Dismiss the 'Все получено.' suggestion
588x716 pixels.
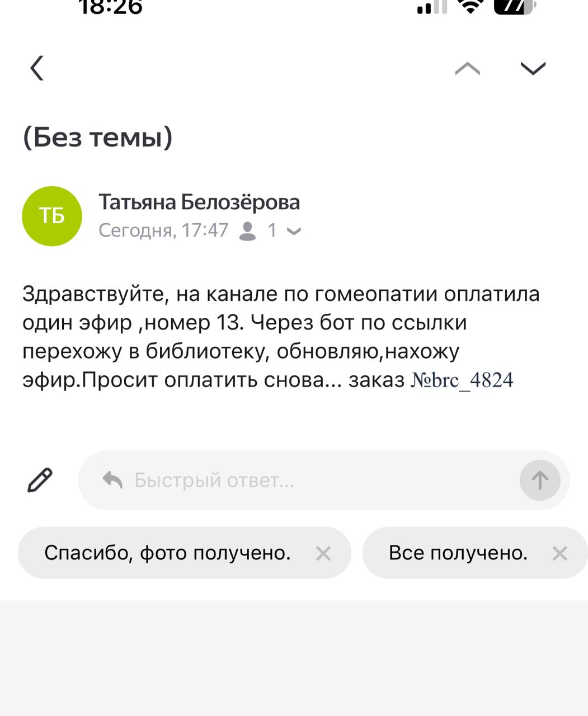pyautogui.click(x=559, y=553)
